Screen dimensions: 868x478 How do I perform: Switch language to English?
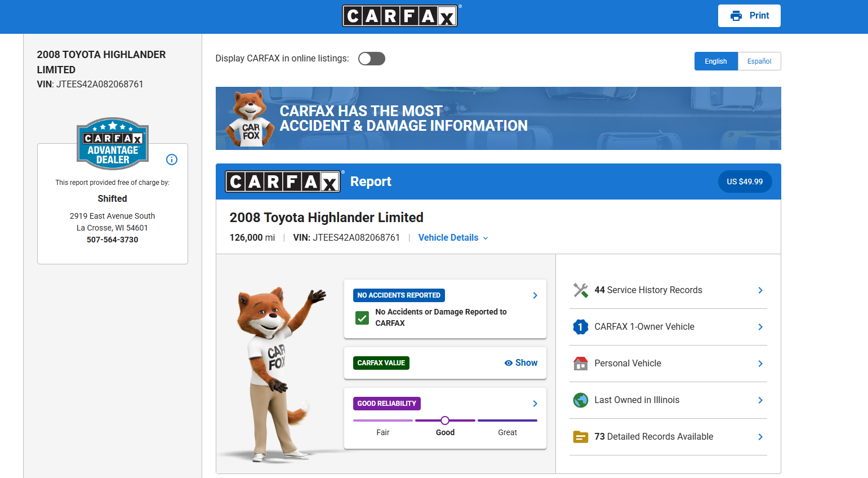tap(716, 61)
